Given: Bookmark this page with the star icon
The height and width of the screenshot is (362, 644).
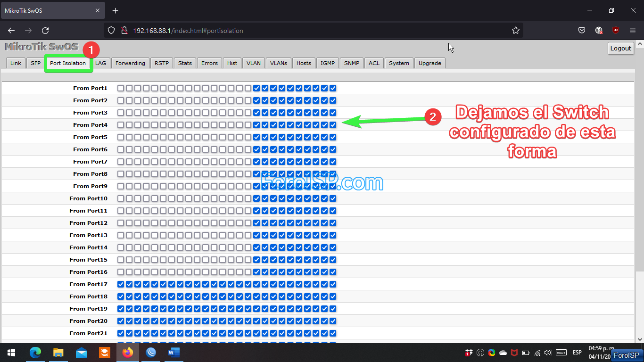Looking at the screenshot, I should pos(515,31).
